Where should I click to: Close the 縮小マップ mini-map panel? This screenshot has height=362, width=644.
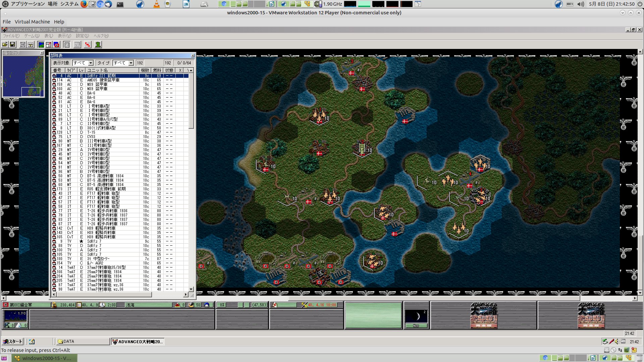click(x=42, y=53)
